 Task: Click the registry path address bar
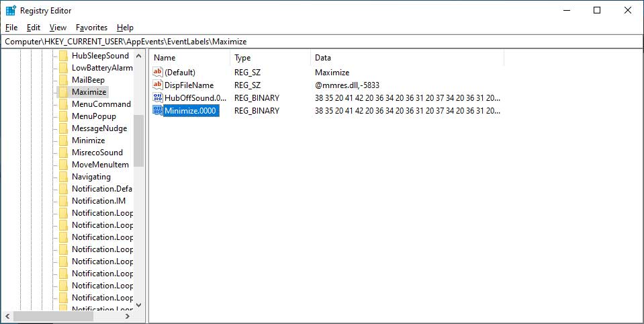[x=322, y=42]
